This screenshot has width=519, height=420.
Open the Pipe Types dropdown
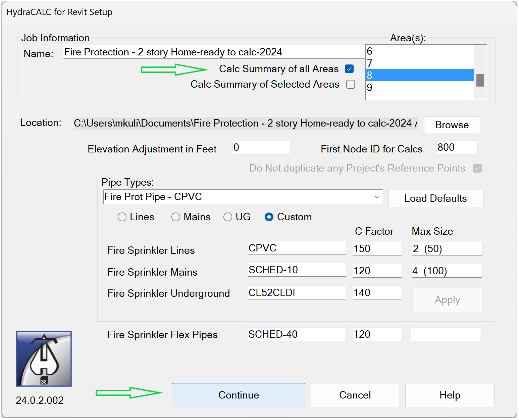[x=243, y=197]
